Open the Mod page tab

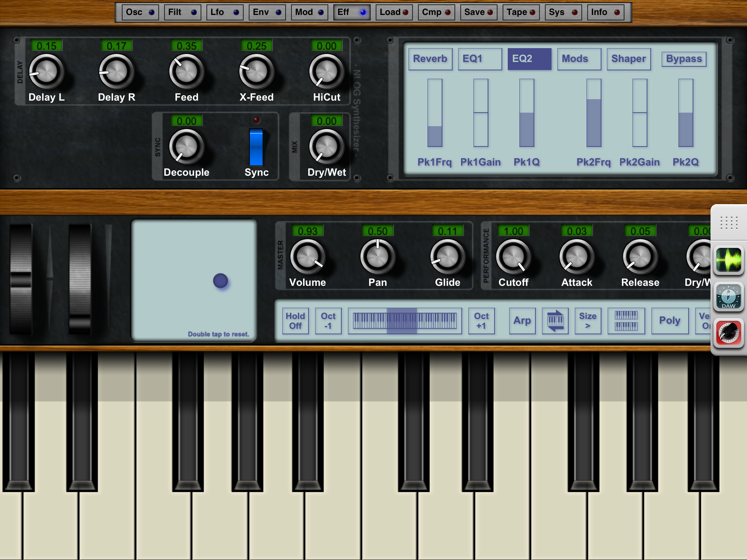click(309, 12)
